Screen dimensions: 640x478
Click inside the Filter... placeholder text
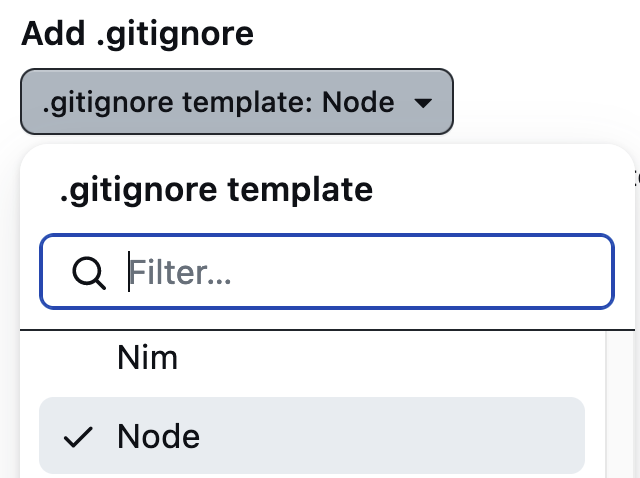coord(180,272)
